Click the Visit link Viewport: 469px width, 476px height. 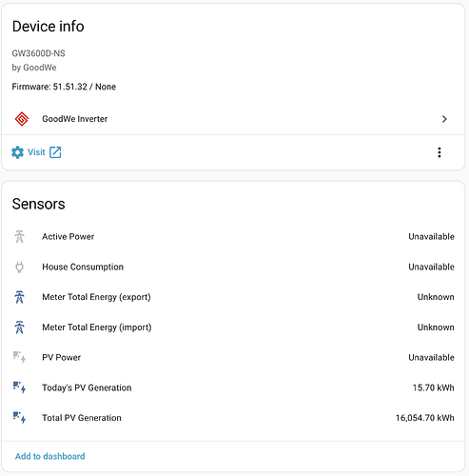click(x=36, y=152)
